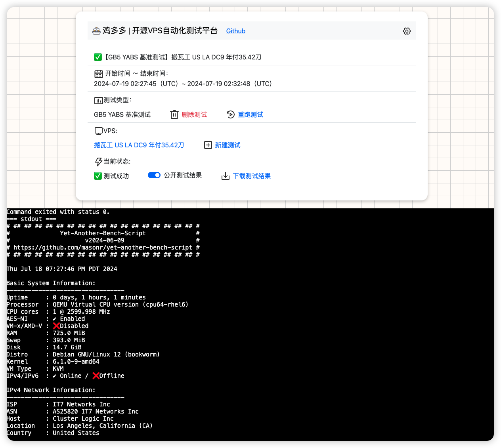Click the lightning icon beside 当前状态
The width and height of the screenshot is (501, 448).
(x=98, y=162)
